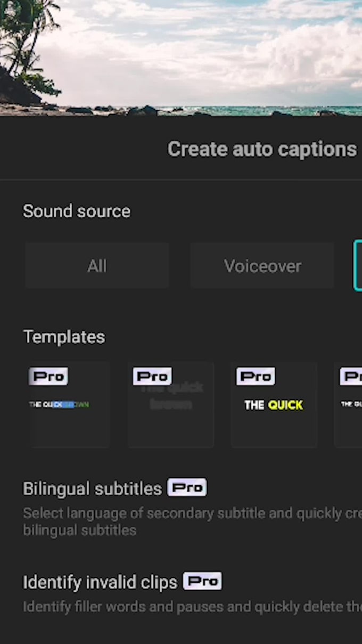Click the 'Identify filler words and pauses' description
Viewport: 362px width, 644px height.
tap(193, 606)
